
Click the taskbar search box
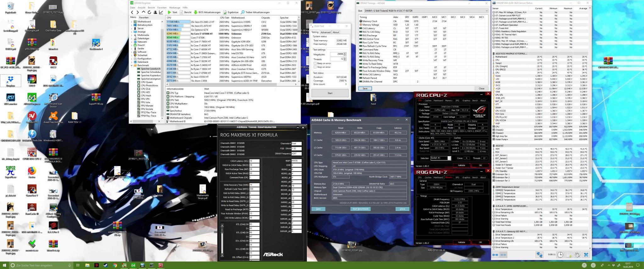click(x=41, y=265)
